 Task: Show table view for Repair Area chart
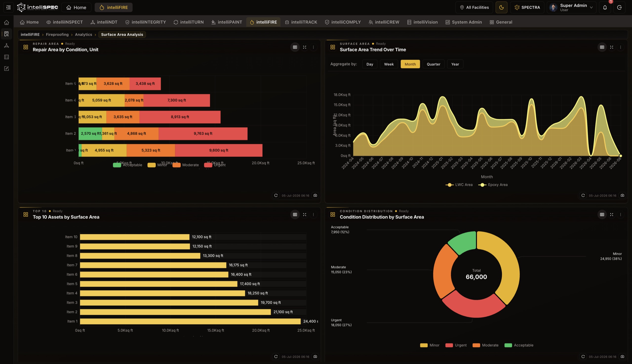tap(295, 47)
